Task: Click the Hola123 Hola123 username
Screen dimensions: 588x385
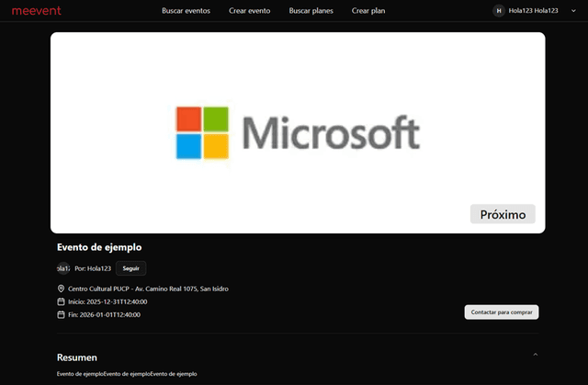Action: [533, 11]
